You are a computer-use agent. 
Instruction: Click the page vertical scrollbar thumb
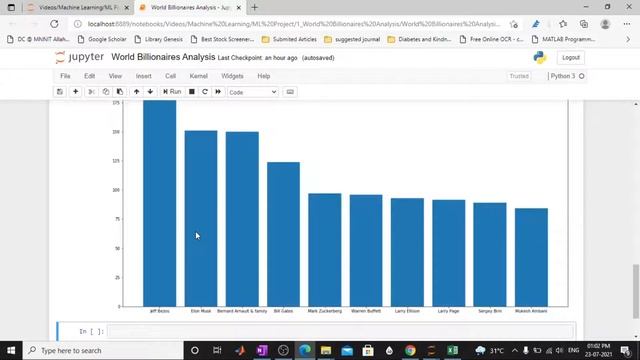point(636,291)
